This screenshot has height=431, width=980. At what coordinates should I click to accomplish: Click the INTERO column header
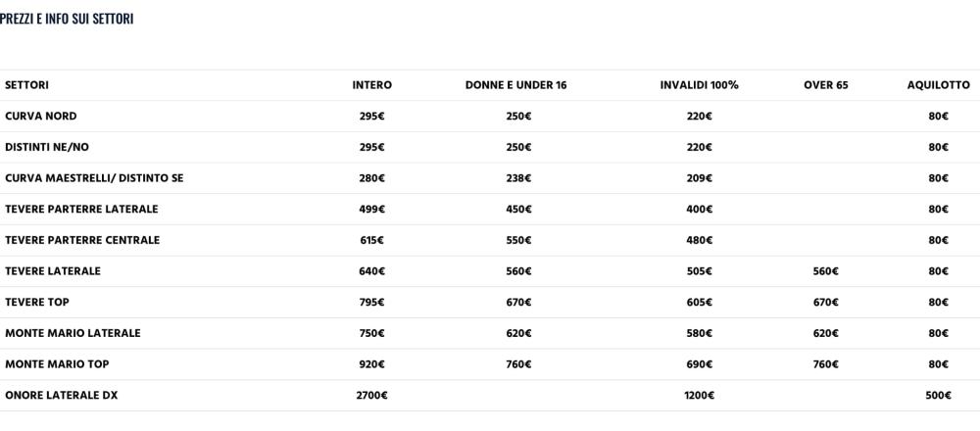[371, 85]
